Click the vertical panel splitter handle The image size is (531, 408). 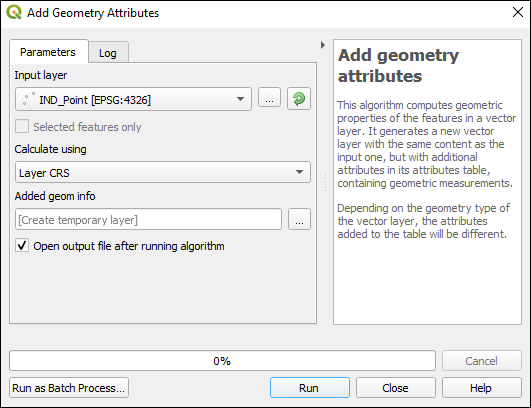pos(325,183)
